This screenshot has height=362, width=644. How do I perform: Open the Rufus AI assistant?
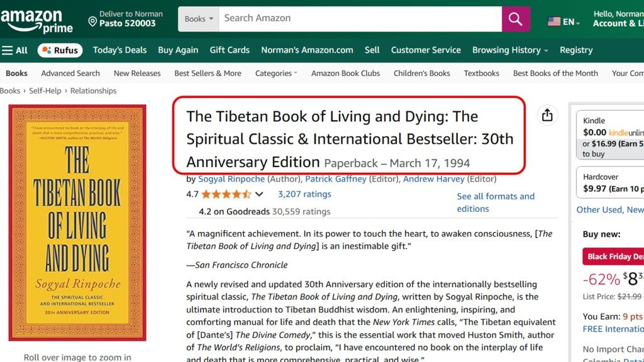(60, 50)
